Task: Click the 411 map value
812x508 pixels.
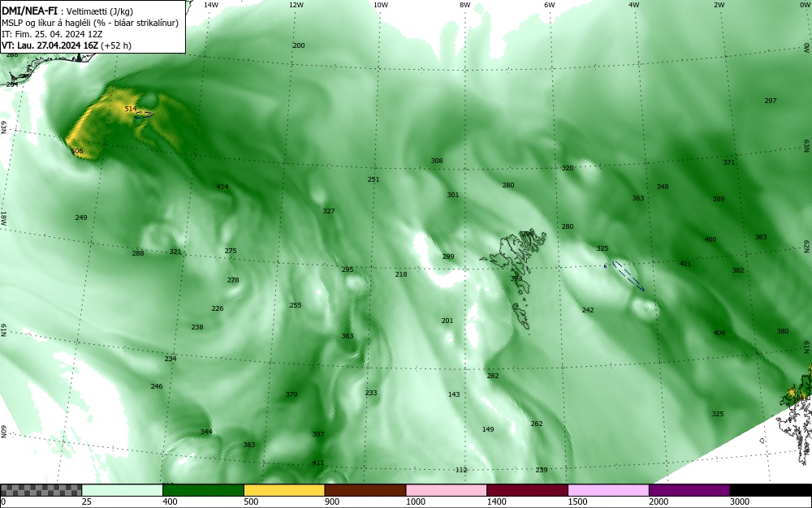Action: click(318, 463)
